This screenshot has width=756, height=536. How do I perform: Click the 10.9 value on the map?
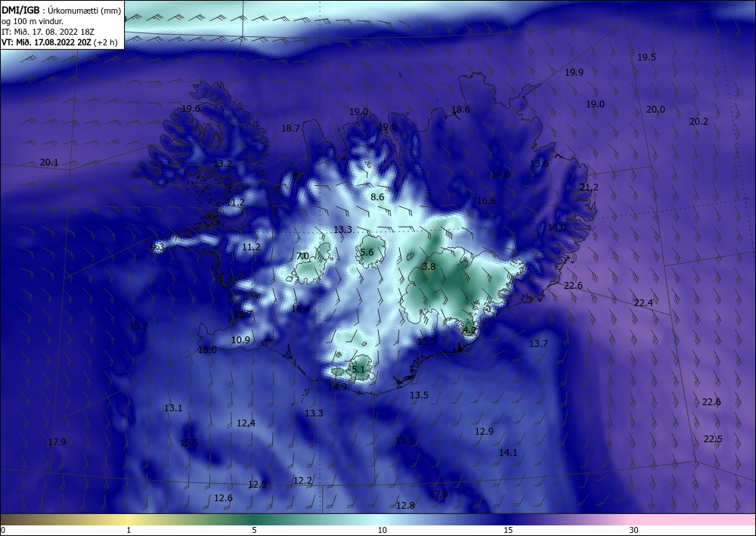(x=240, y=340)
